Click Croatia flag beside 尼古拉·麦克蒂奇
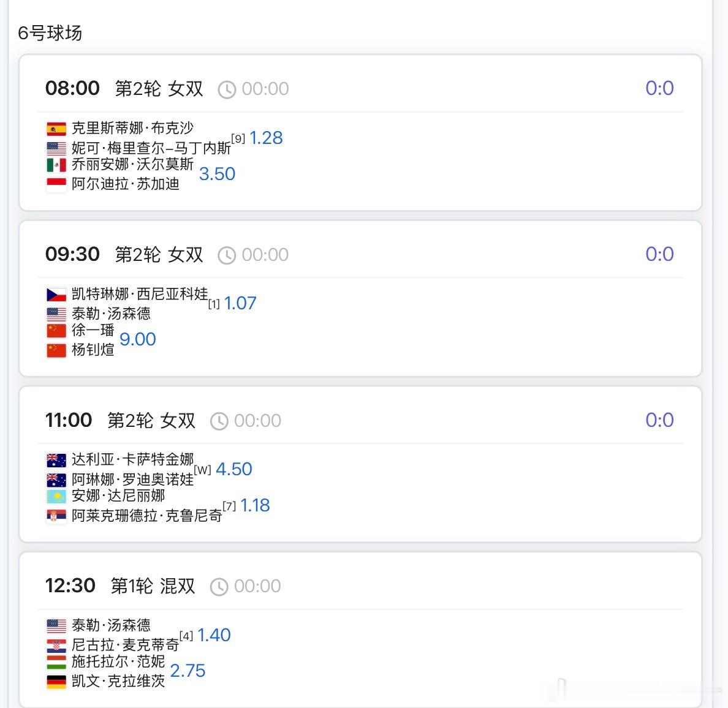The width and height of the screenshot is (728, 708). 56,646
